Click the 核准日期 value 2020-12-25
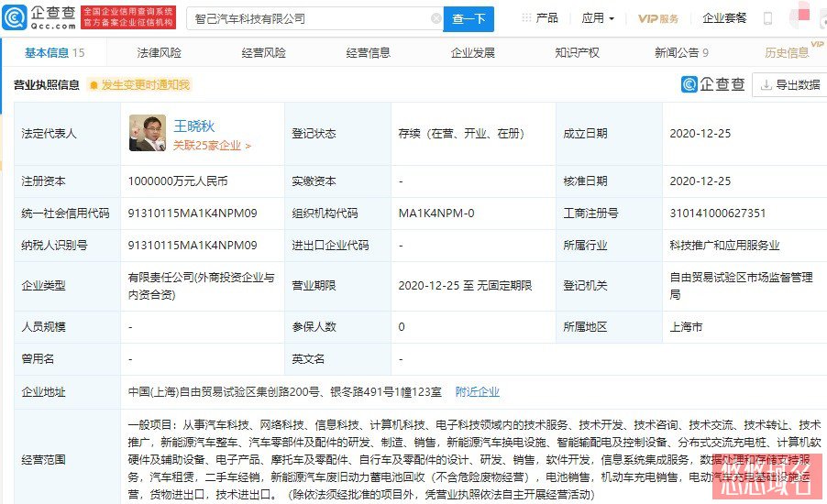Image resolution: width=827 pixels, height=504 pixels. 700,181
